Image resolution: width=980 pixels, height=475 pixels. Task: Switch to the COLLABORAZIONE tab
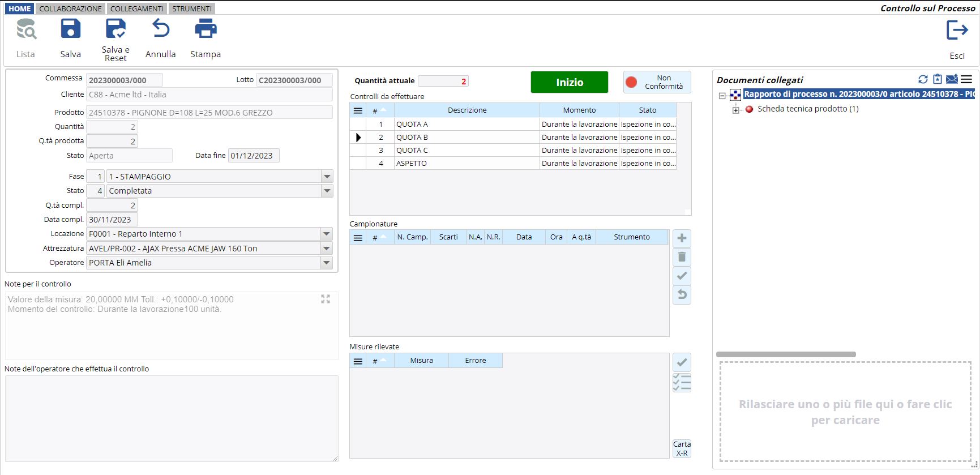click(x=71, y=8)
